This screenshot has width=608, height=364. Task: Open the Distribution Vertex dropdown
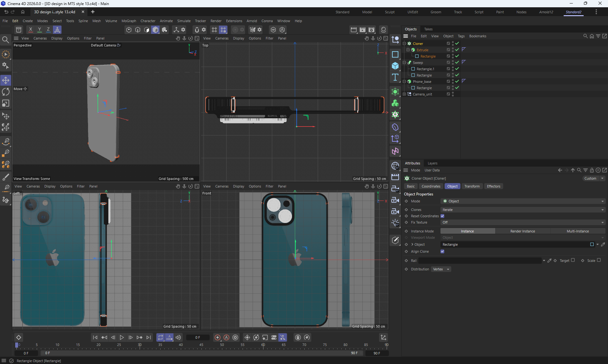tap(441, 269)
